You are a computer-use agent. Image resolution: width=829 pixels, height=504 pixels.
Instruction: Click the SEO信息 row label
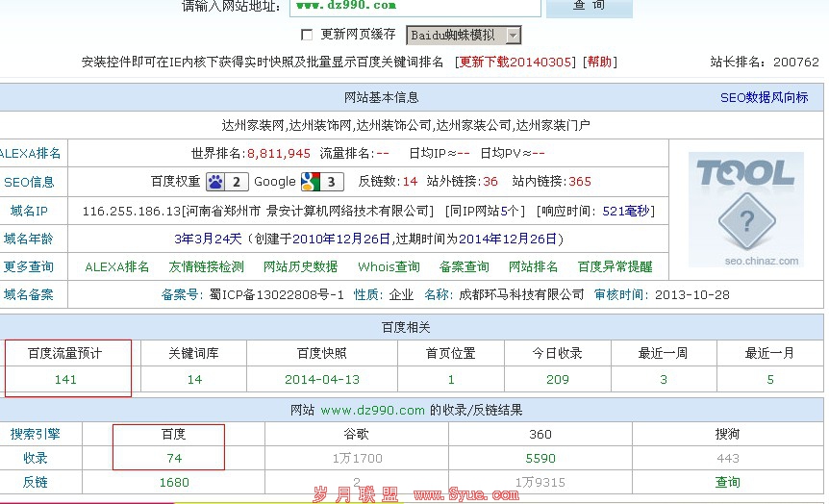[x=29, y=183]
